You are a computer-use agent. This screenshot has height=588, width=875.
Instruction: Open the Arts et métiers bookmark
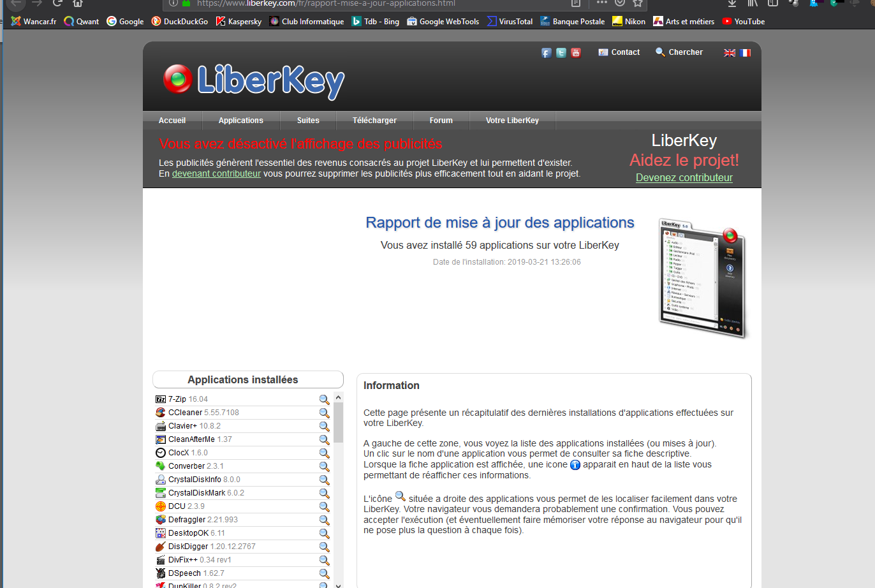pos(684,21)
